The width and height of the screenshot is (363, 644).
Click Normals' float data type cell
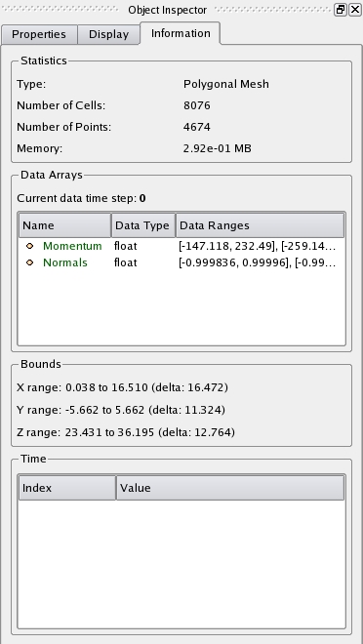tap(126, 262)
